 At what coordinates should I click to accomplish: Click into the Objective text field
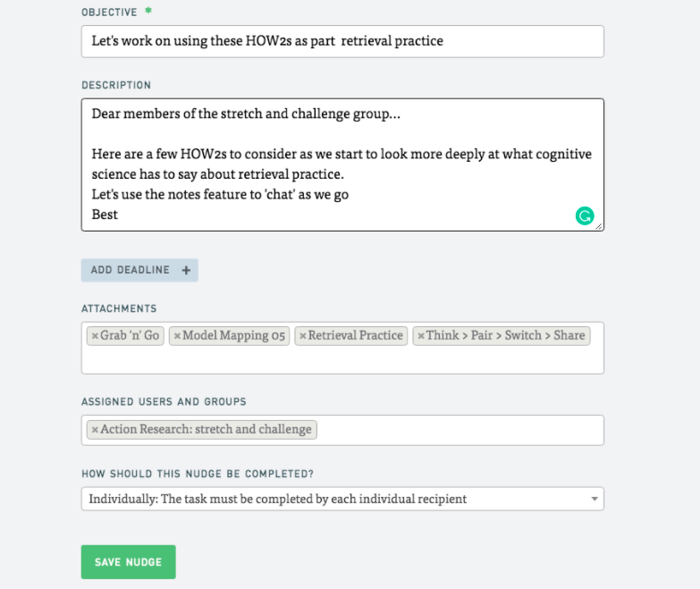click(342, 41)
